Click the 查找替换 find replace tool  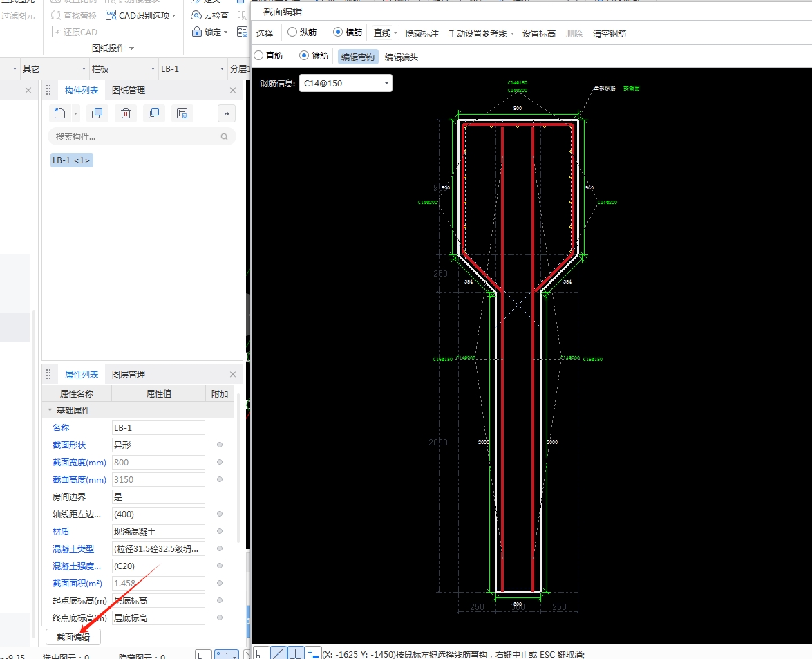(x=73, y=15)
